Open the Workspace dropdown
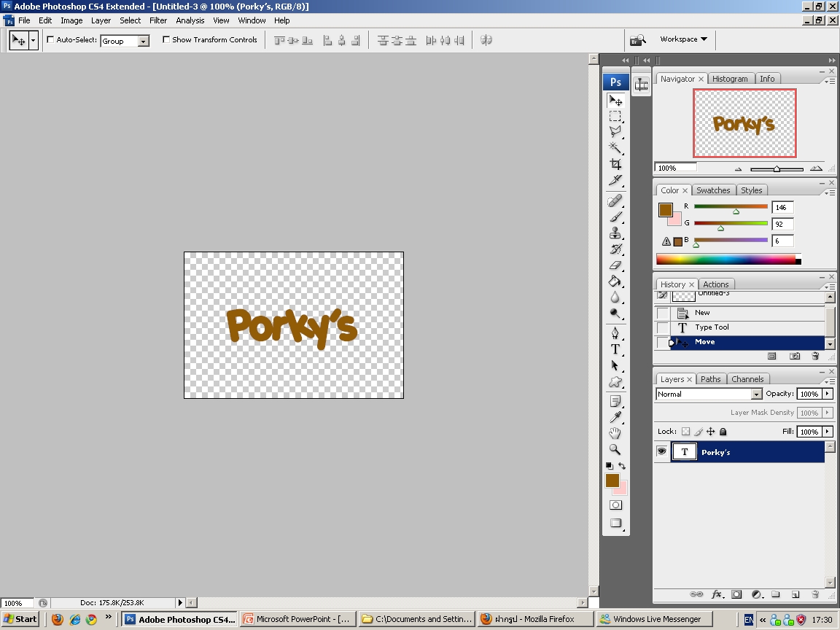Viewport: 840px width, 630px height. point(683,39)
